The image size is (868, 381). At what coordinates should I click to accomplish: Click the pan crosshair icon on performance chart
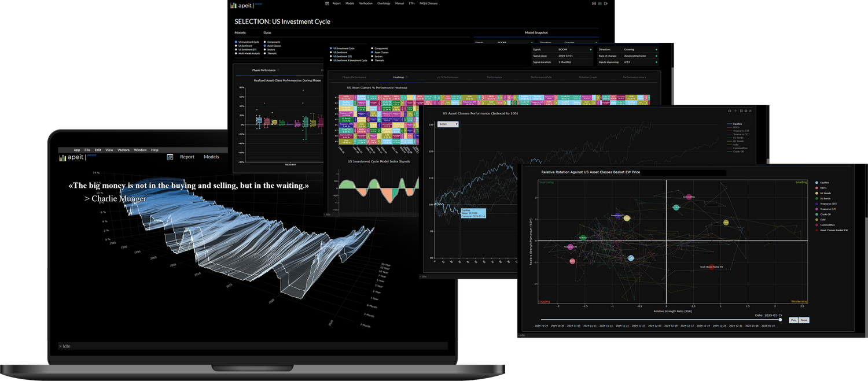(736, 110)
